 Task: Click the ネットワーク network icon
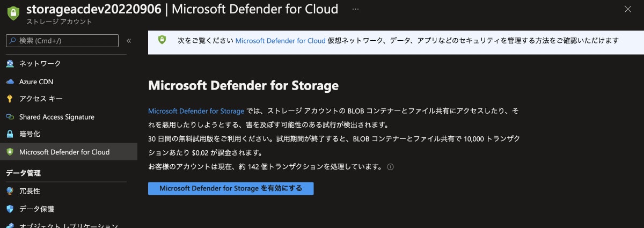click(x=10, y=64)
